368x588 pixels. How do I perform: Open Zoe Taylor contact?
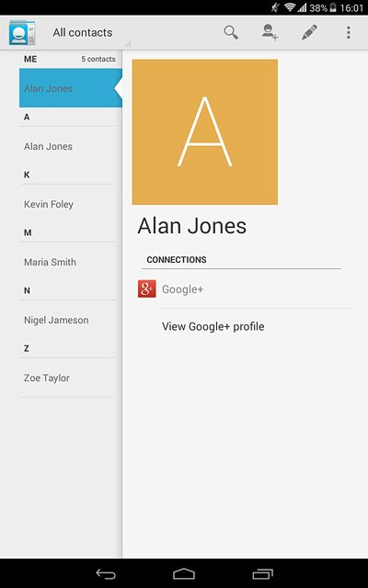click(67, 378)
